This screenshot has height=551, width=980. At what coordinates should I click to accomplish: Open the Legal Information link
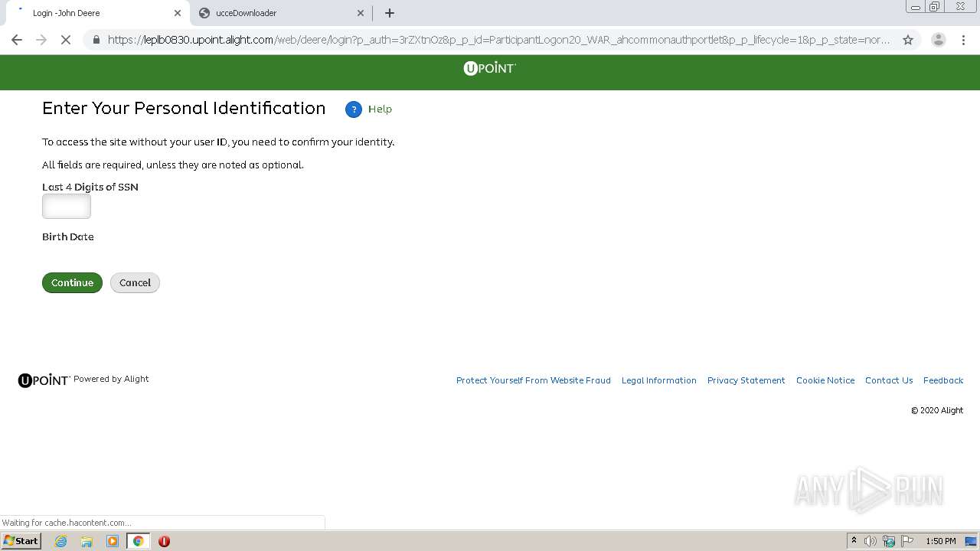(x=659, y=380)
